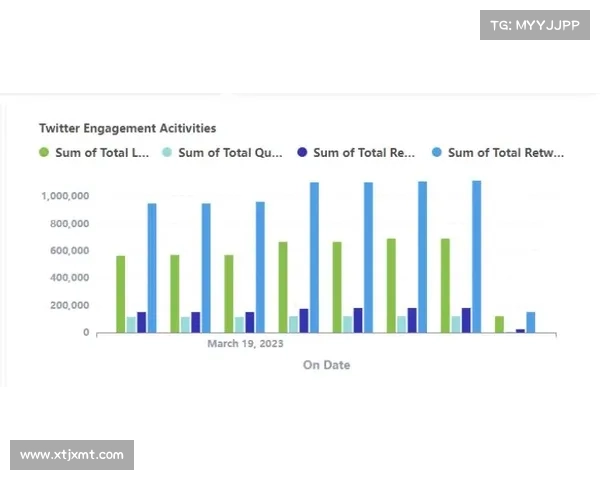Click the dark navy legend dot for Total Re...

click(303, 153)
